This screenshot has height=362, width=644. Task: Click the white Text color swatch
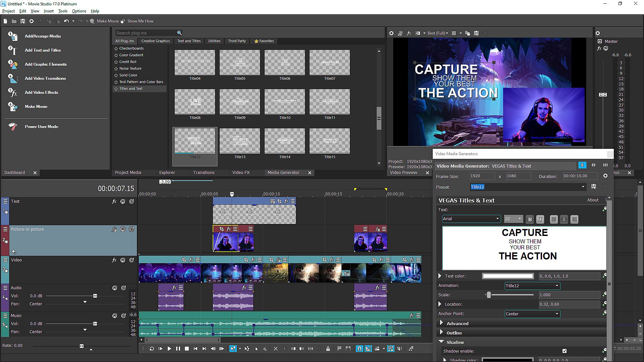(x=507, y=276)
